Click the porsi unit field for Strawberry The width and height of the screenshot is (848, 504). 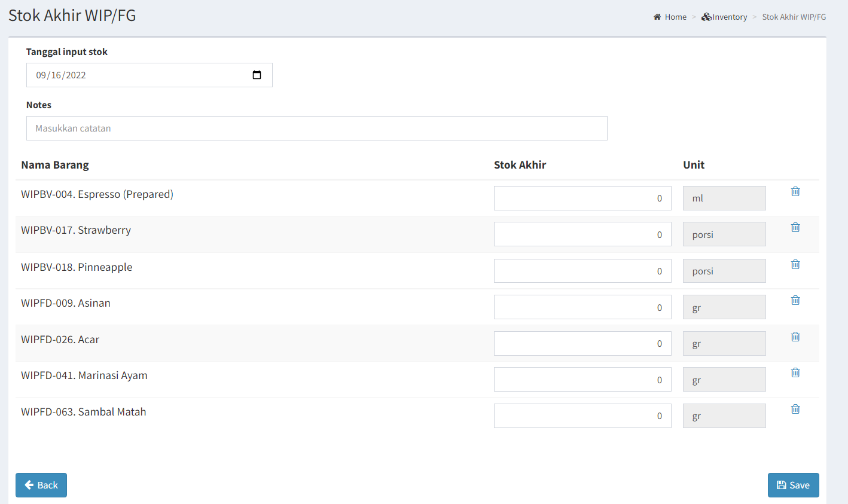[724, 234]
